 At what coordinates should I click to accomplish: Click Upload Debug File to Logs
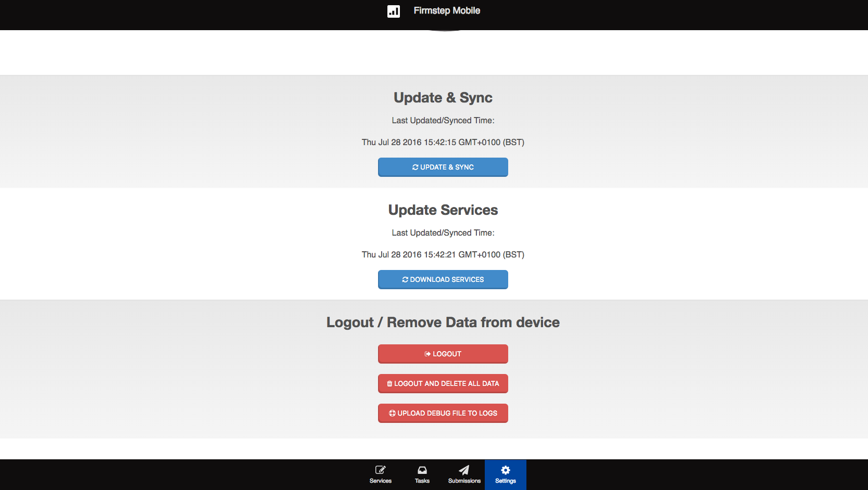(443, 413)
